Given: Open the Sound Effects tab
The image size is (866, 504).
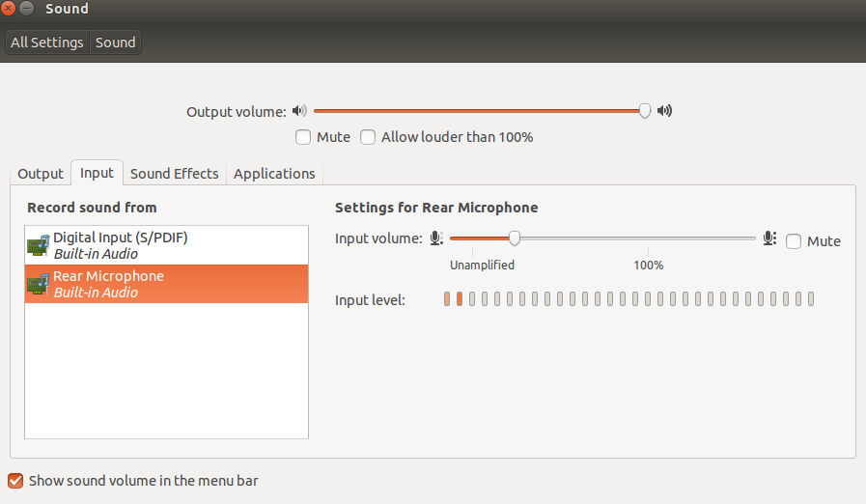Looking at the screenshot, I should (175, 174).
